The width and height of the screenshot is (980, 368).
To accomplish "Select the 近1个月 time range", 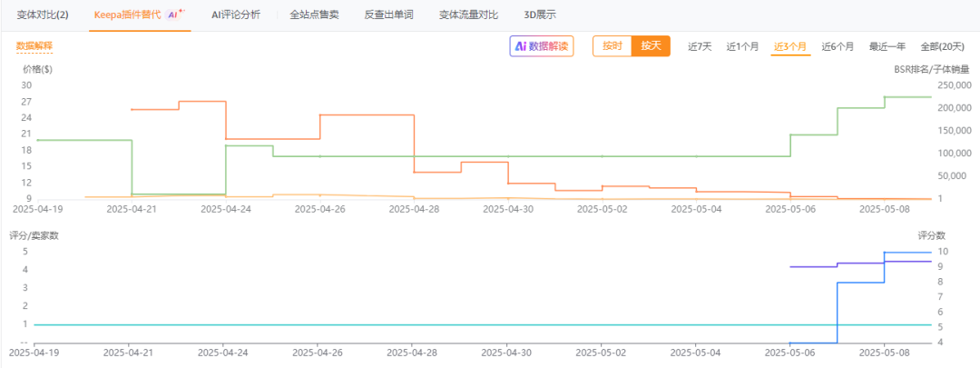I will click(743, 46).
